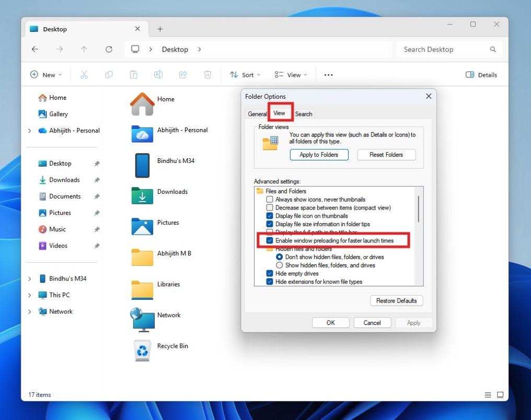Viewport: 531px width, 420px height.
Task: Click the Copy toolbar icon
Action: (109, 75)
